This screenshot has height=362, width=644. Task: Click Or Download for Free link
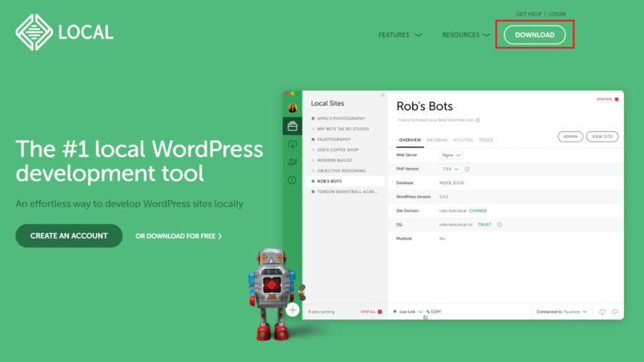pyautogui.click(x=179, y=236)
